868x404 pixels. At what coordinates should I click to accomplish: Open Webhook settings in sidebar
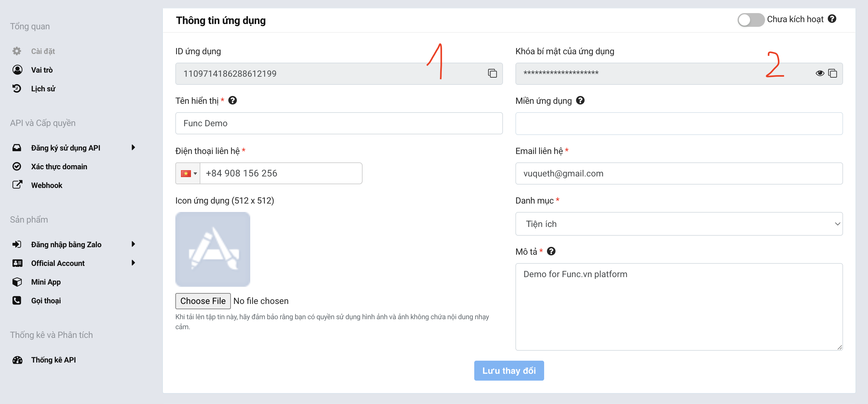[46, 185]
